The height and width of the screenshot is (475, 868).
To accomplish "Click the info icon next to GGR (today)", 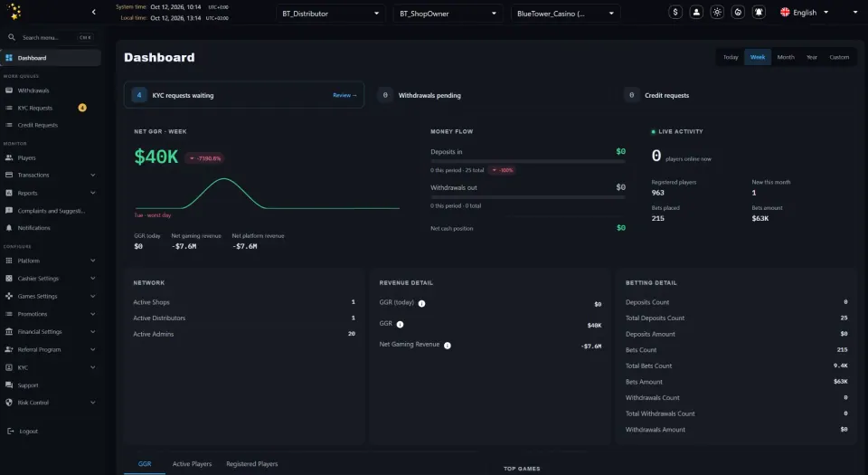I will click(422, 303).
